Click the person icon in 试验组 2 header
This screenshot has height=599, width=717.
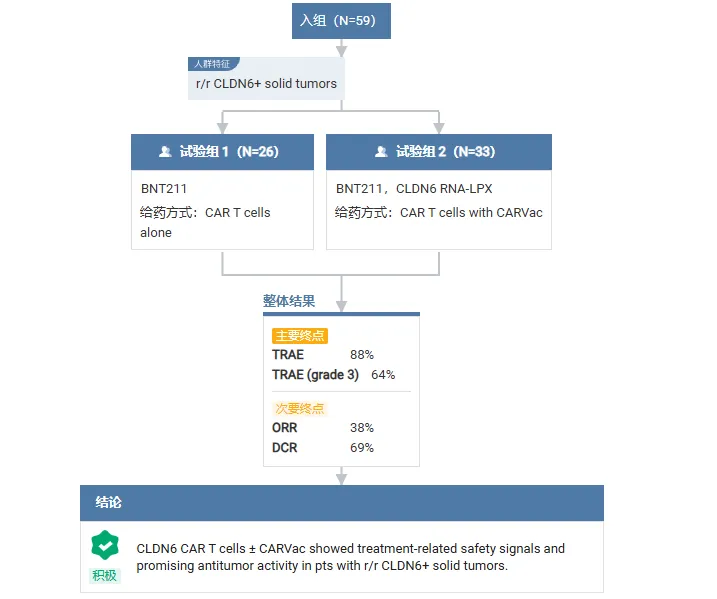(x=381, y=152)
